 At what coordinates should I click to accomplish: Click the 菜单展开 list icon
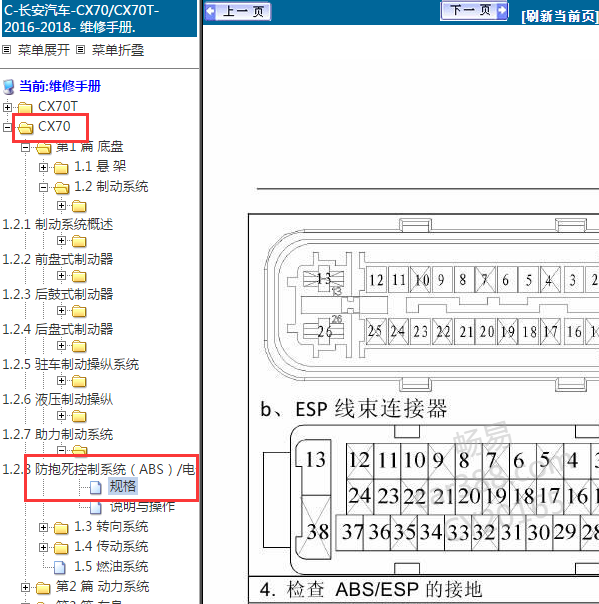7,50
